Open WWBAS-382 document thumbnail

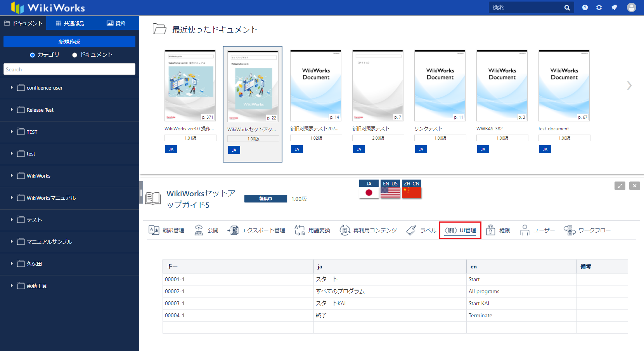[502, 85]
